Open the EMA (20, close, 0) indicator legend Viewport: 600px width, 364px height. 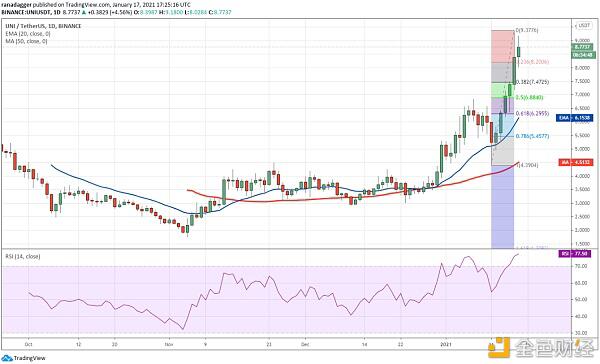pyautogui.click(x=28, y=34)
